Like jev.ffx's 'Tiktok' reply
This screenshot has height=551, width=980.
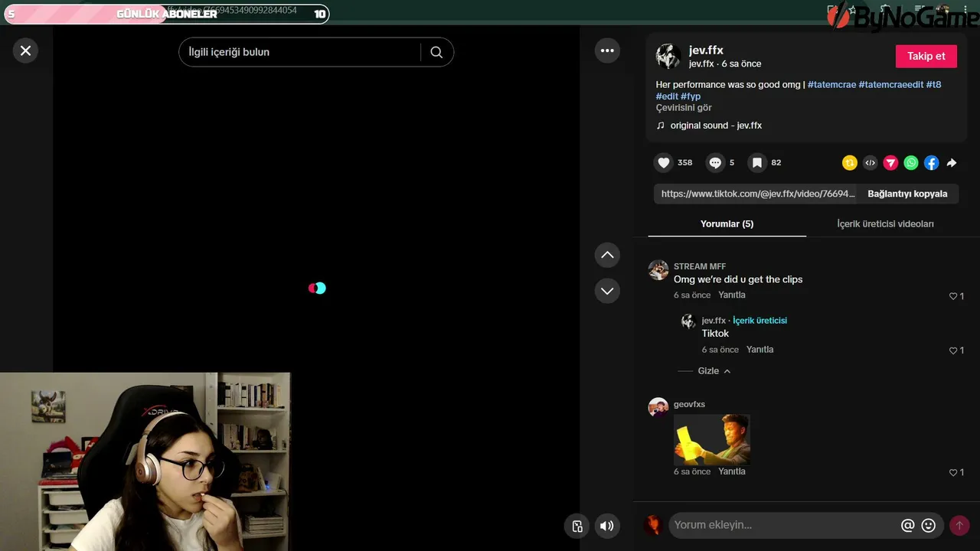953,350
